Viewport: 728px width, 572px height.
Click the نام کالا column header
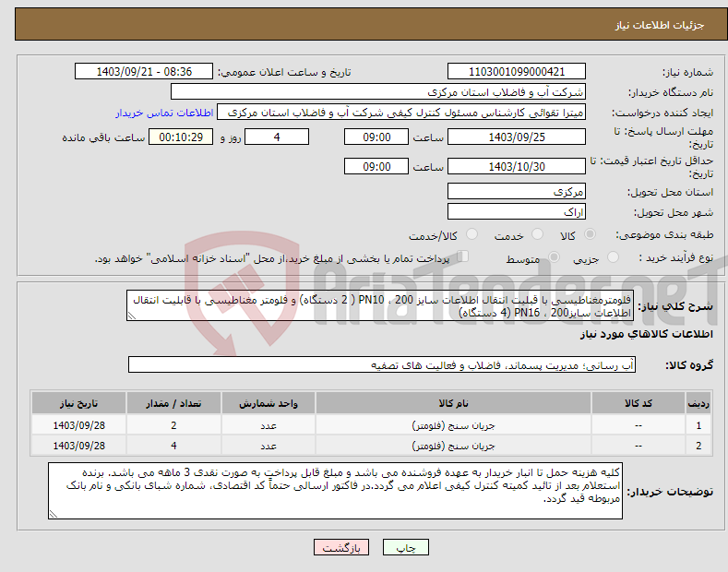pos(453,403)
